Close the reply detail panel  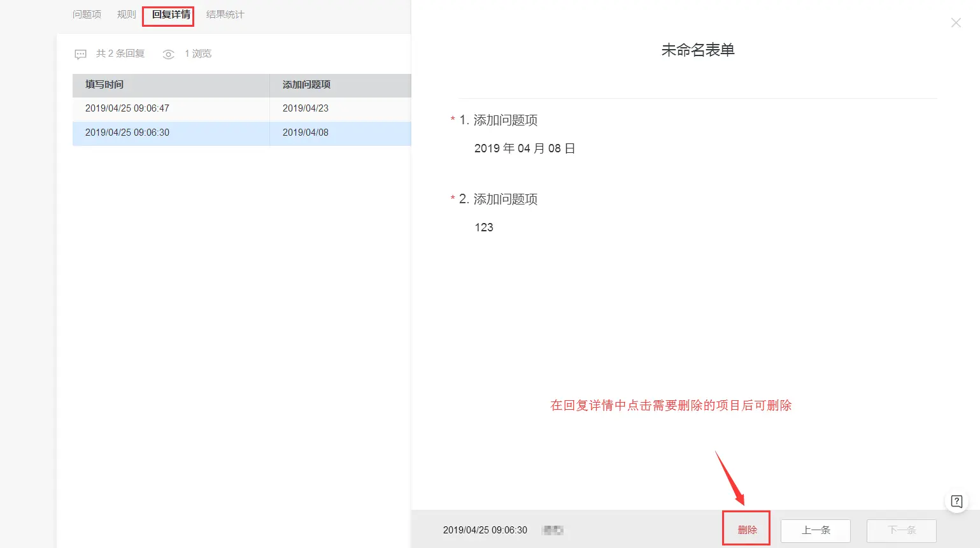(956, 23)
